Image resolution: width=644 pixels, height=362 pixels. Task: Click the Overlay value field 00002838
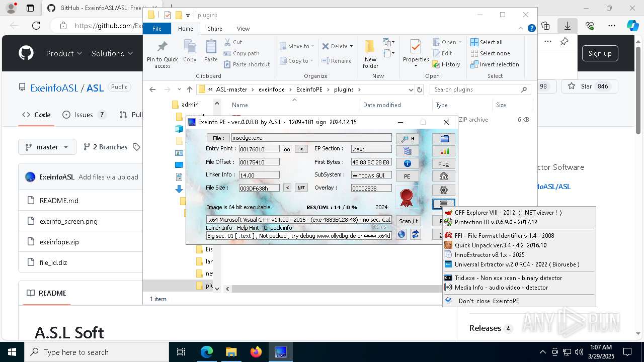tap(371, 188)
